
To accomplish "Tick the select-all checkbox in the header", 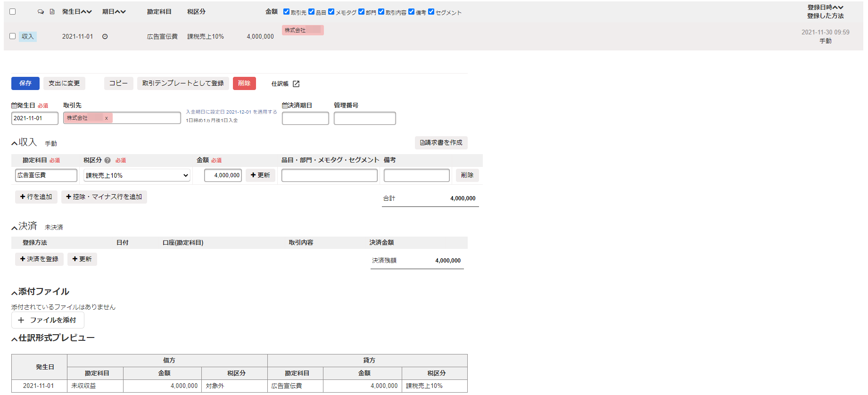I will tap(13, 12).
